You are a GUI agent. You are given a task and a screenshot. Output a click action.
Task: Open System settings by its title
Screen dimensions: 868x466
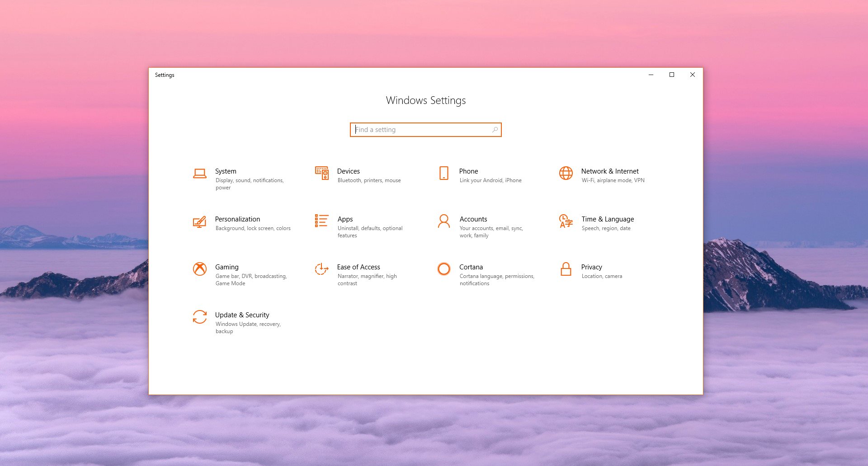pyautogui.click(x=226, y=171)
